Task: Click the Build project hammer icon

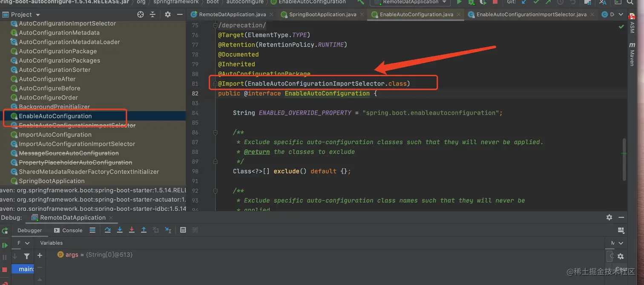Action: pos(361,2)
